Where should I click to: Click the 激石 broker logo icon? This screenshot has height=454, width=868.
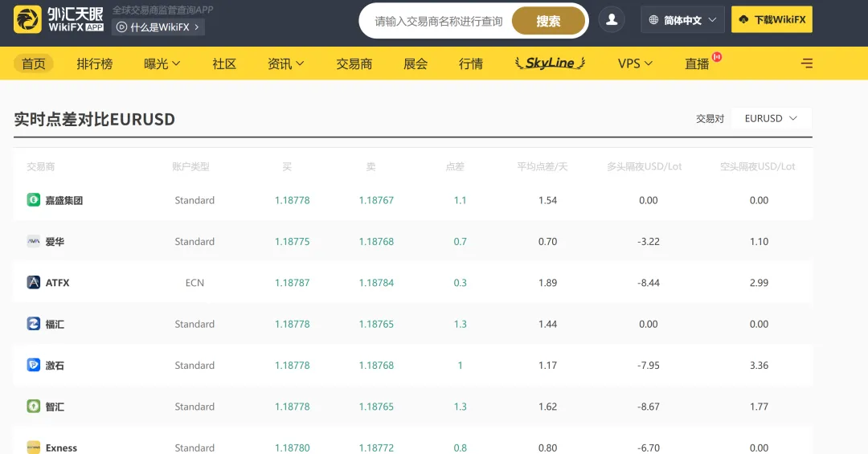tap(34, 365)
